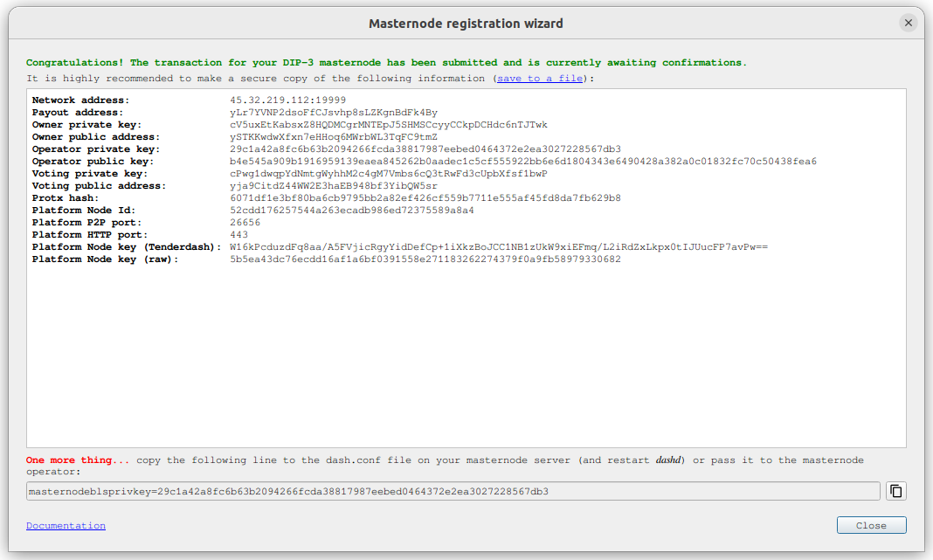933x560 pixels.
Task: Open the Documentation link
Action: [x=66, y=526]
